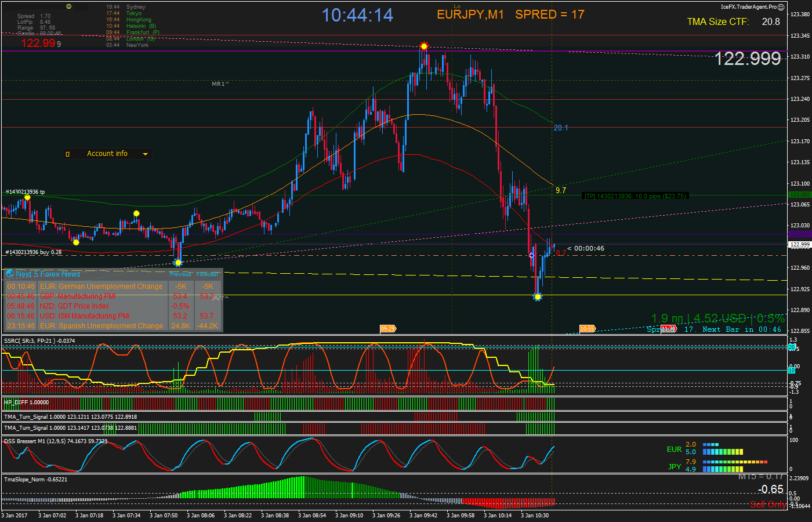
Task: Click the LotPip 8.48 info line
Action: (34, 22)
